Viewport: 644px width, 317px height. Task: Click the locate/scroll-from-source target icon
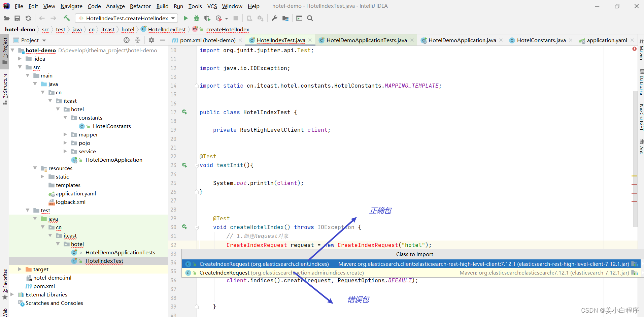click(127, 40)
